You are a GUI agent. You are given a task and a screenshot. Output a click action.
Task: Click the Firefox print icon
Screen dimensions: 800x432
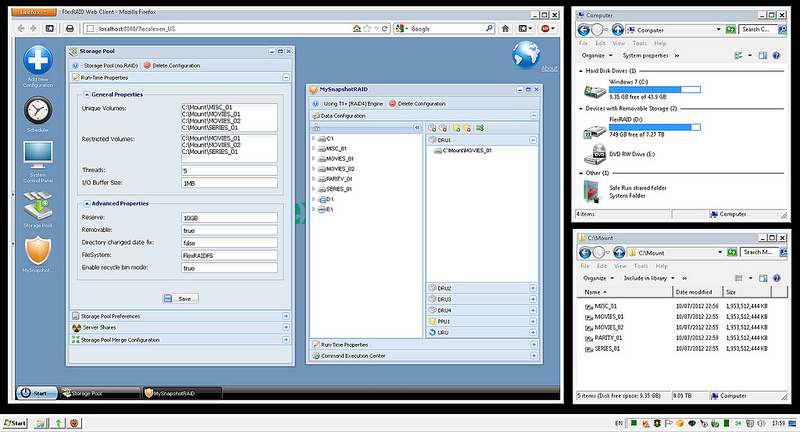click(x=70, y=29)
